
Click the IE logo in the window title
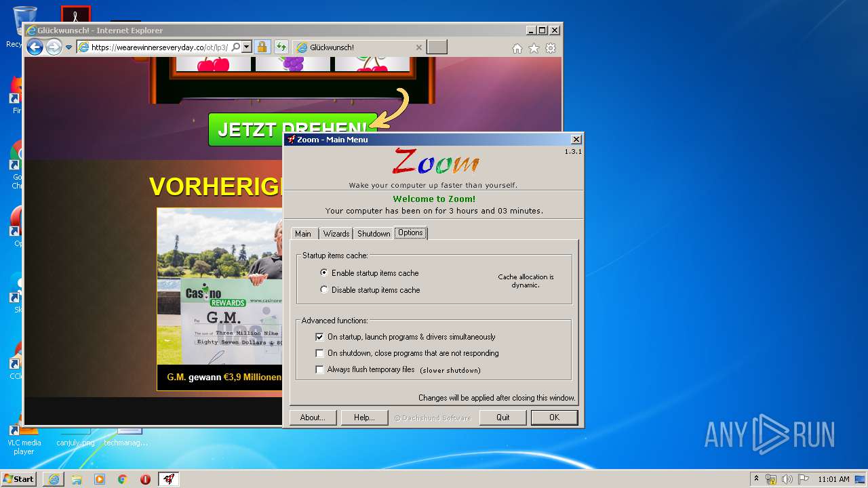tap(31, 30)
